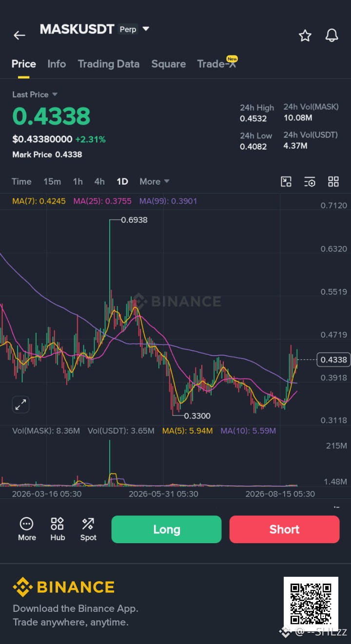This screenshot has width=351, height=644.
Task: Open the More menu icon at bottom
Action: click(27, 530)
